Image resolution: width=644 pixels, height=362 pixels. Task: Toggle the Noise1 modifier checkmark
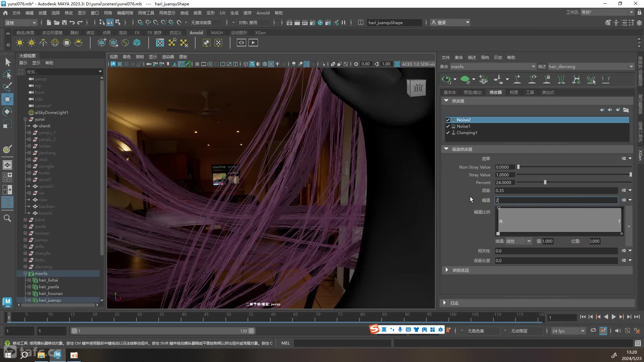point(448,126)
